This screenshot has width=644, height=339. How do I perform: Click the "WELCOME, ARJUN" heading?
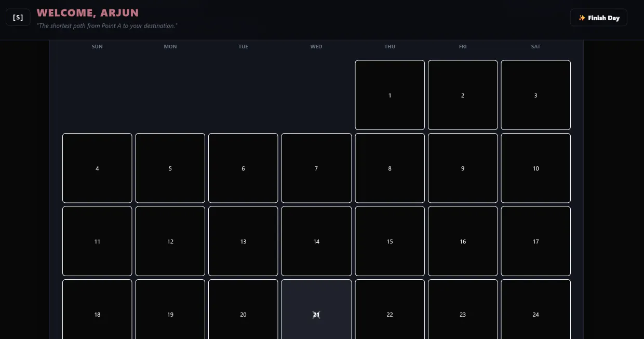(x=88, y=13)
